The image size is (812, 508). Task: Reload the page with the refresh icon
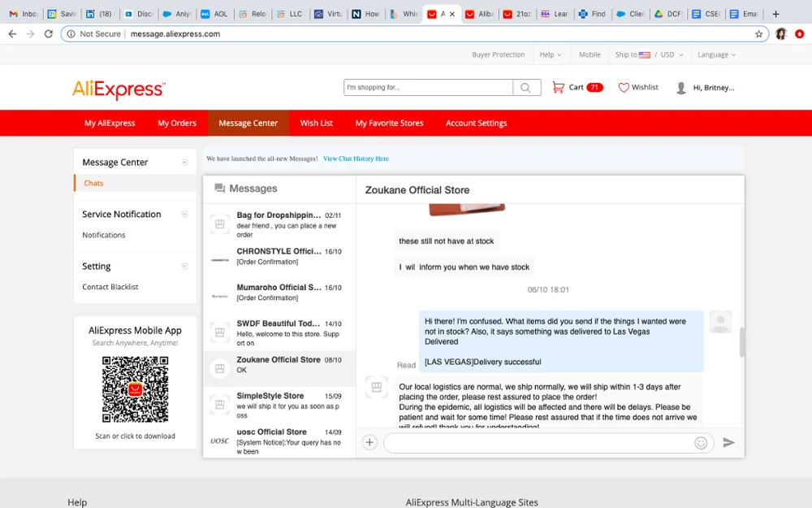point(48,33)
